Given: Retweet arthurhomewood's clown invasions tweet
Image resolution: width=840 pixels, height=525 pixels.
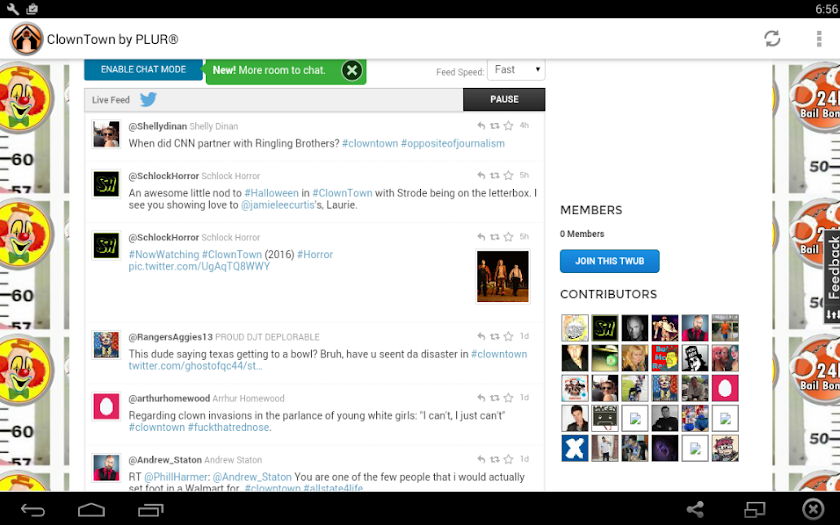Looking at the screenshot, I should [495, 398].
